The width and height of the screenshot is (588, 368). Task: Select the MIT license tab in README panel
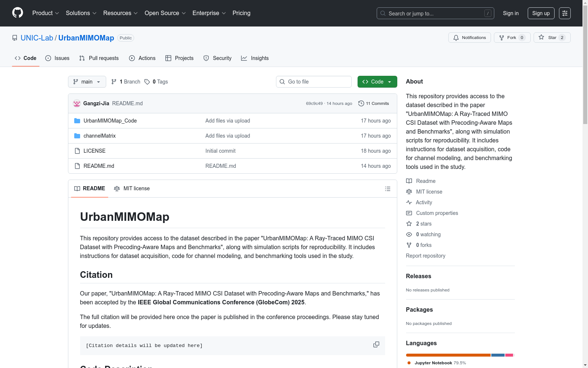coord(132,188)
